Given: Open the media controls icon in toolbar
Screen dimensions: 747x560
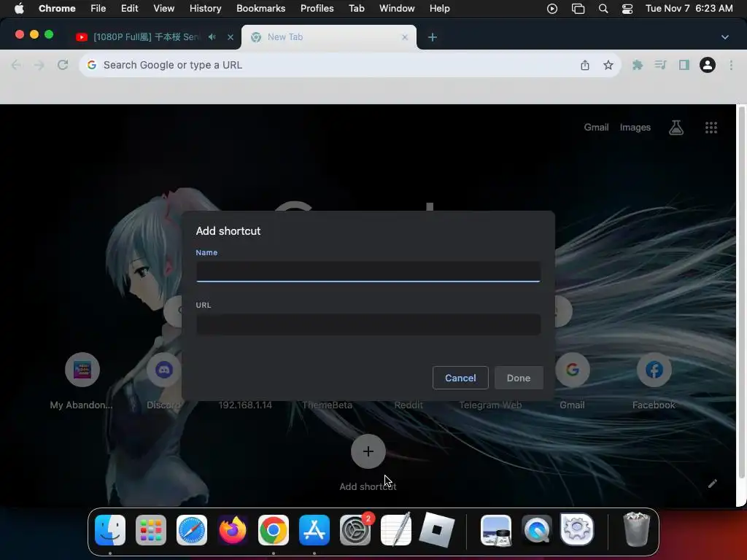Looking at the screenshot, I should pos(660,65).
